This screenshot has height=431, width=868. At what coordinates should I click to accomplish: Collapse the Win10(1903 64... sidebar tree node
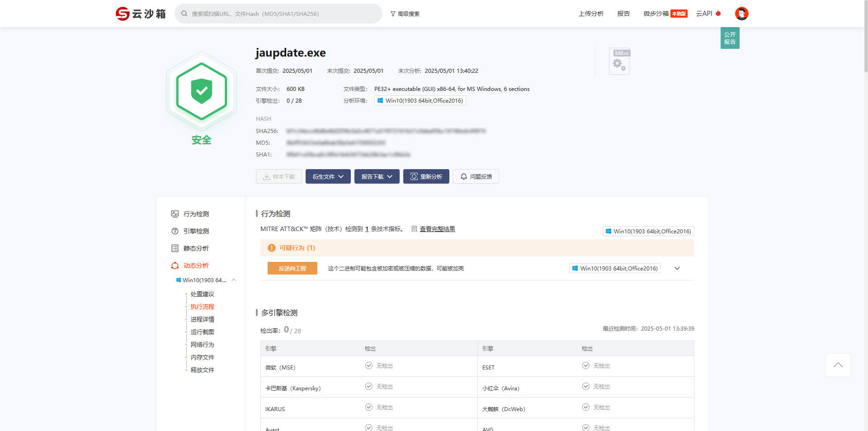(x=234, y=280)
